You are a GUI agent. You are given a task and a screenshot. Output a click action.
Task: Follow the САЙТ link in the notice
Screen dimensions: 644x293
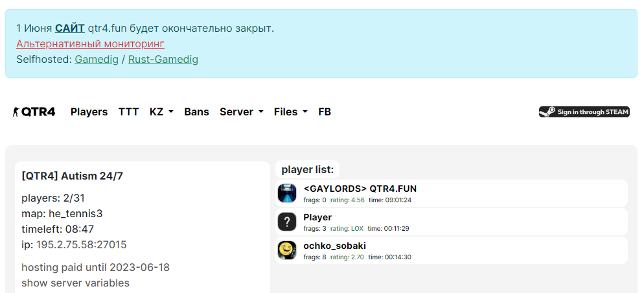click(x=70, y=29)
